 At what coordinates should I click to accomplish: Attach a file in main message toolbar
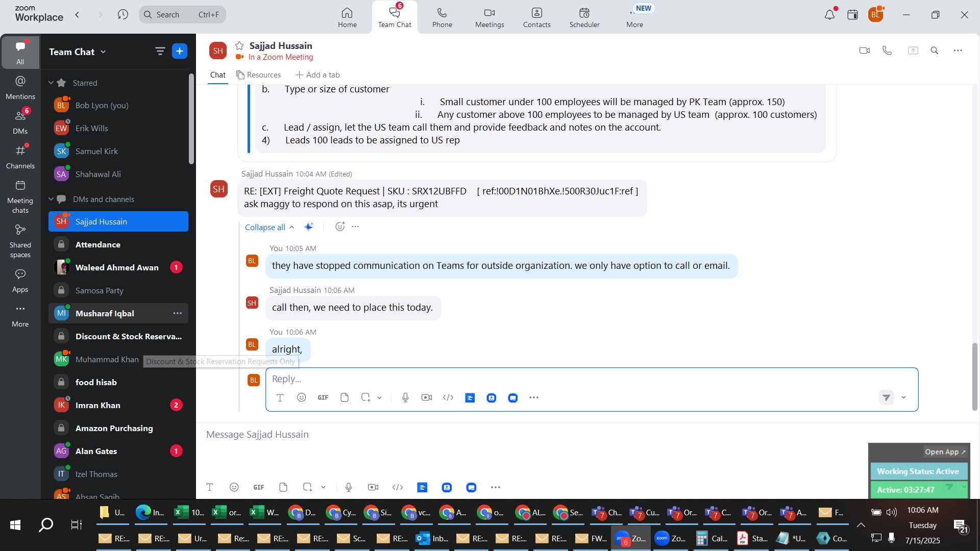coord(283,487)
